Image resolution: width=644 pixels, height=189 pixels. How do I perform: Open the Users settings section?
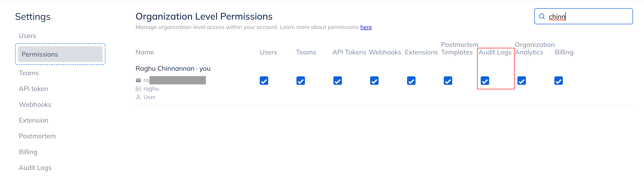coord(28,36)
